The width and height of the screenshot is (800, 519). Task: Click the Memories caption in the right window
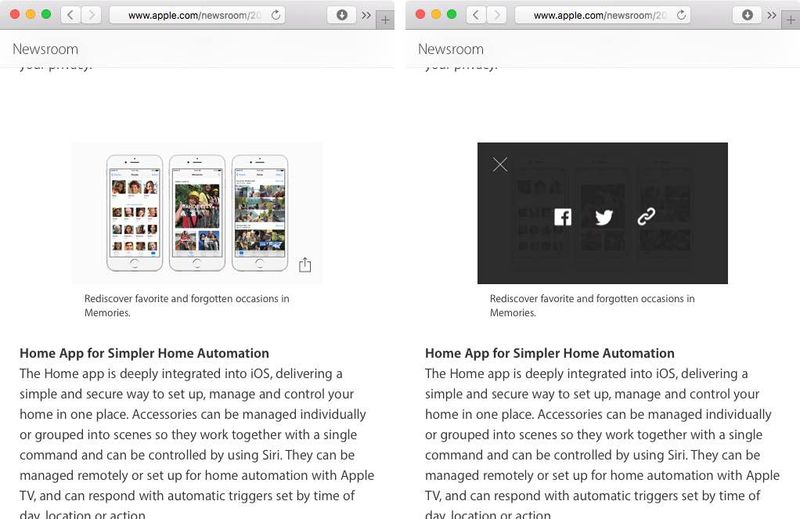coord(592,305)
